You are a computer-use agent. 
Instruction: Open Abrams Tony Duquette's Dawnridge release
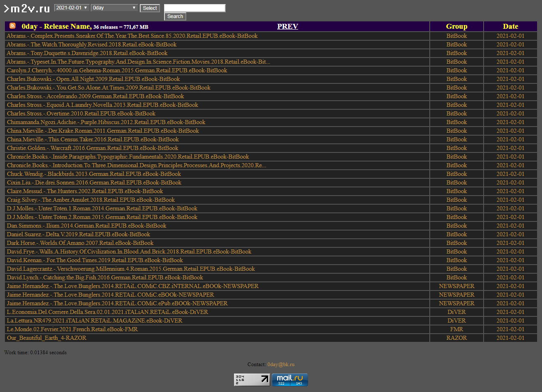pyautogui.click(x=87, y=53)
